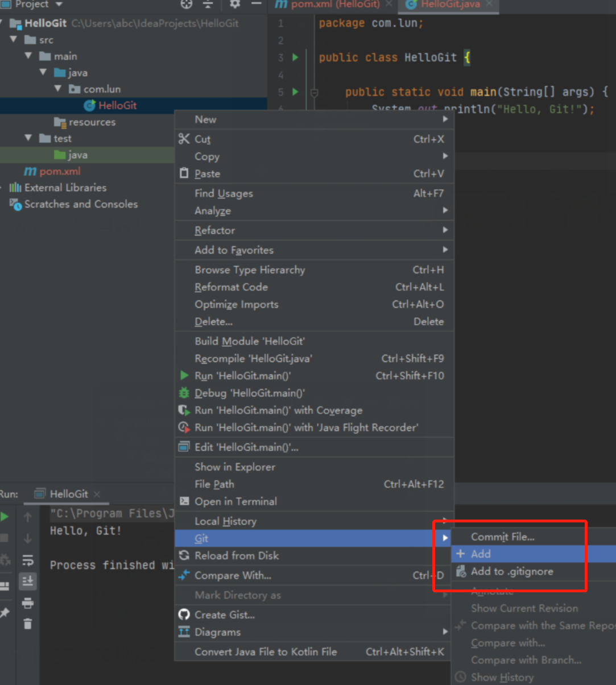Choose Find Usages from context menu
Screen dimensions: 616x685
(314, 193)
